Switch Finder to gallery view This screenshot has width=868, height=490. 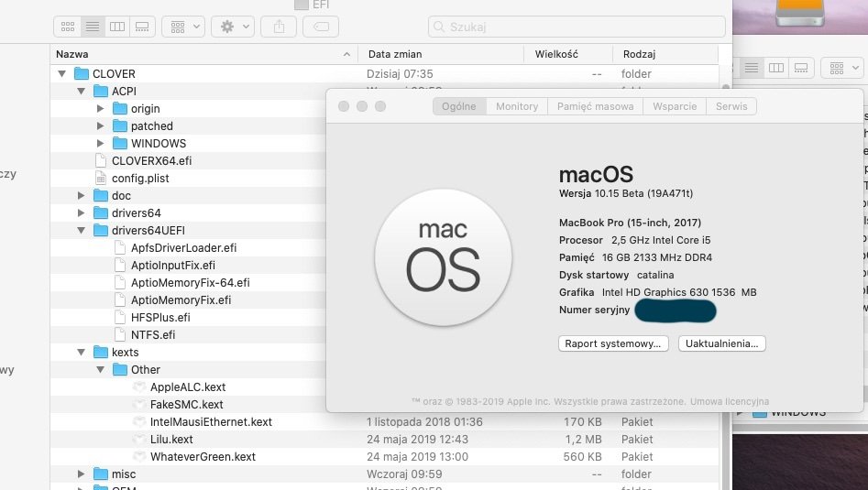click(x=142, y=27)
